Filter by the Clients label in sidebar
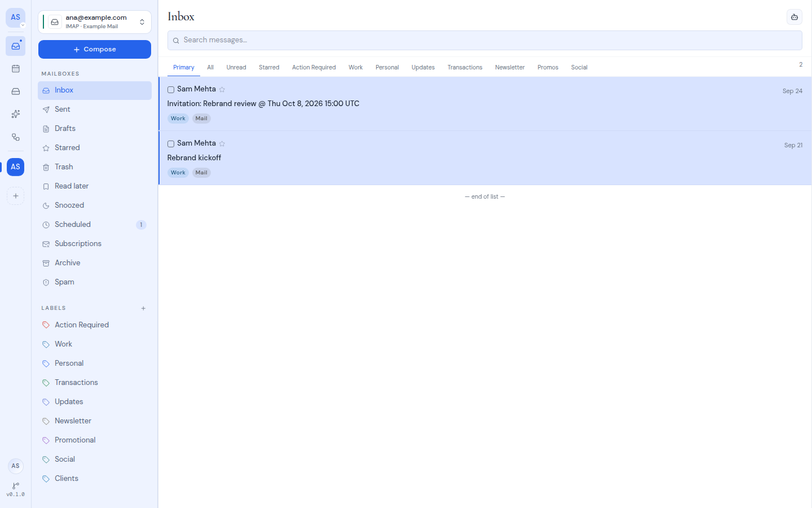The image size is (812, 508). 95,479
